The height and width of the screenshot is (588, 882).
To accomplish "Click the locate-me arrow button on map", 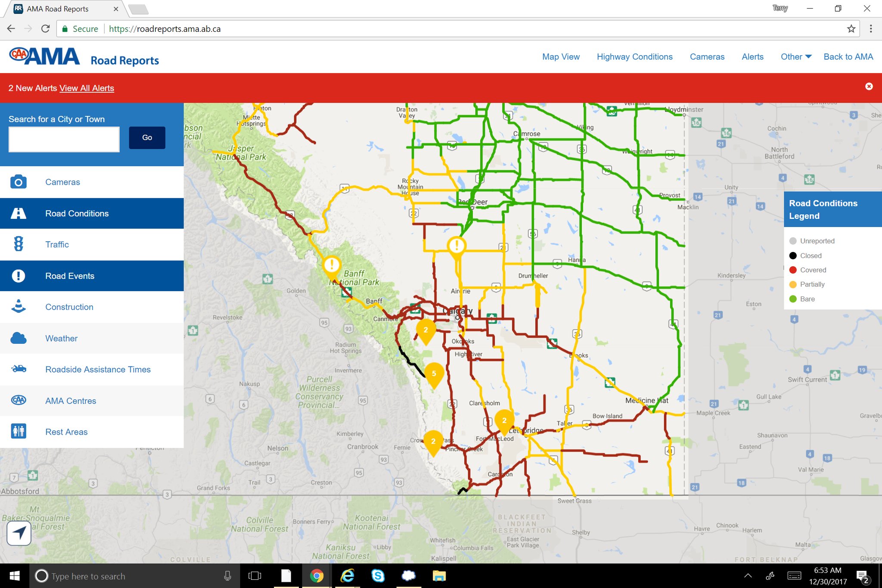I will click(19, 533).
